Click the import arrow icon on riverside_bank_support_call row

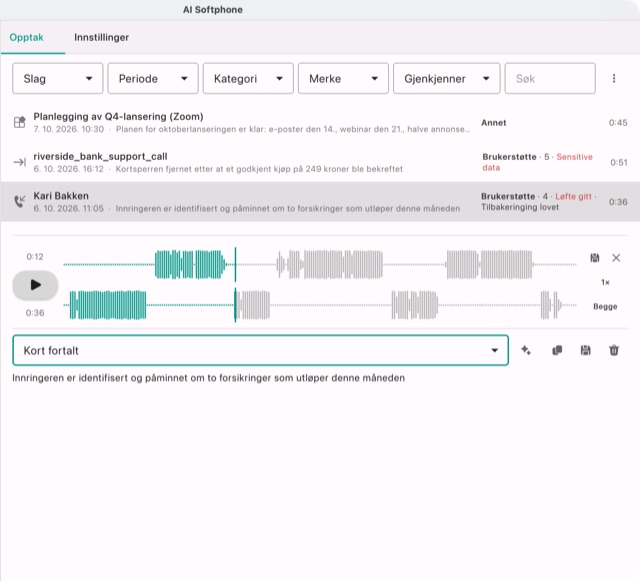(19, 162)
